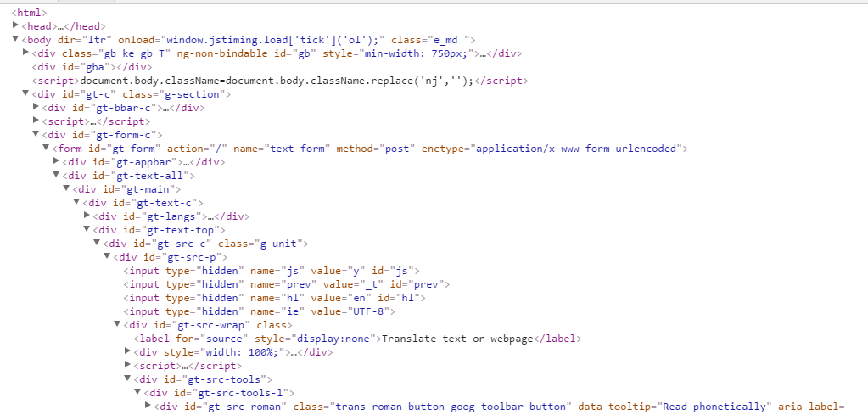
Task: Expand the div with width 100% style
Action: (x=128, y=351)
